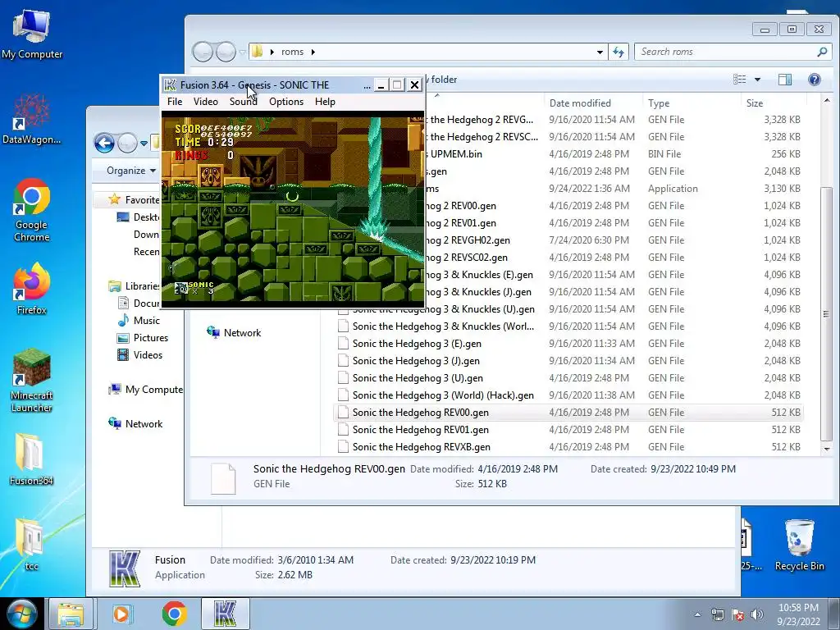Open the view options dropdown arrow
The height and width of the screenshot is (630, 840).
(x=757, y=80)
